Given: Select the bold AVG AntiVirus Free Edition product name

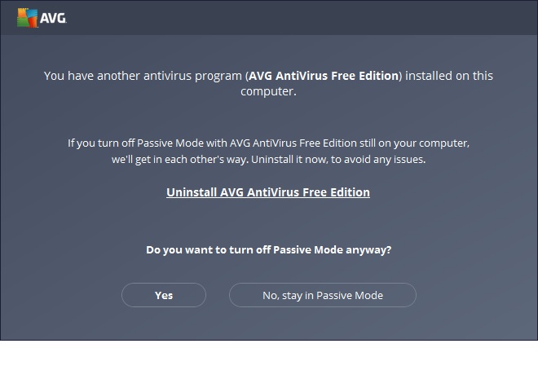Looking at the screenshot, I should click(324, 76).
